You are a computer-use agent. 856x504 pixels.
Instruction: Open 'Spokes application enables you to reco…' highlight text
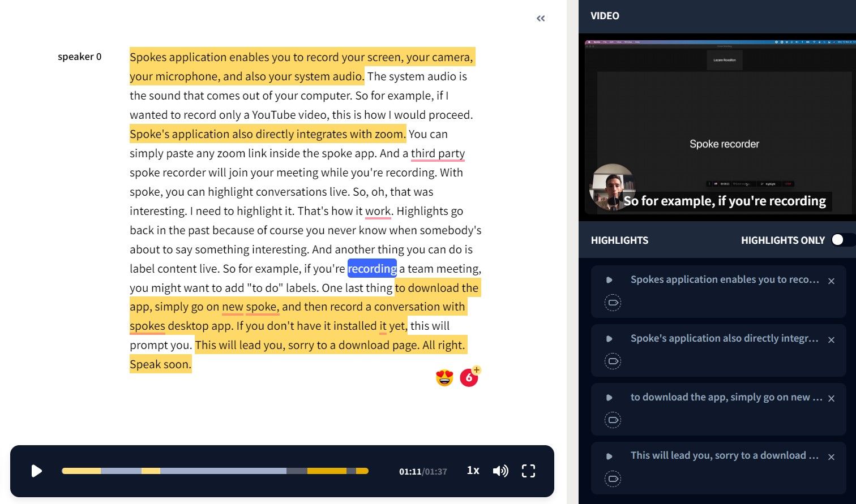[x=725, y=279]
